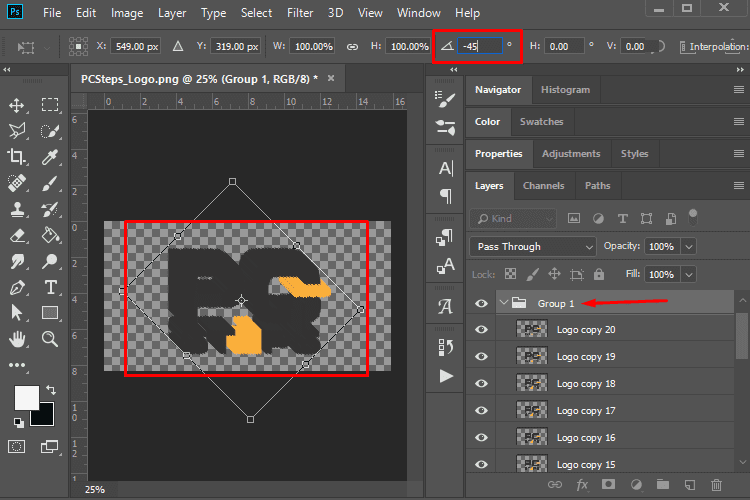750x500 pixels.
Task: Create a new layer group
Action: click(662, 484)
